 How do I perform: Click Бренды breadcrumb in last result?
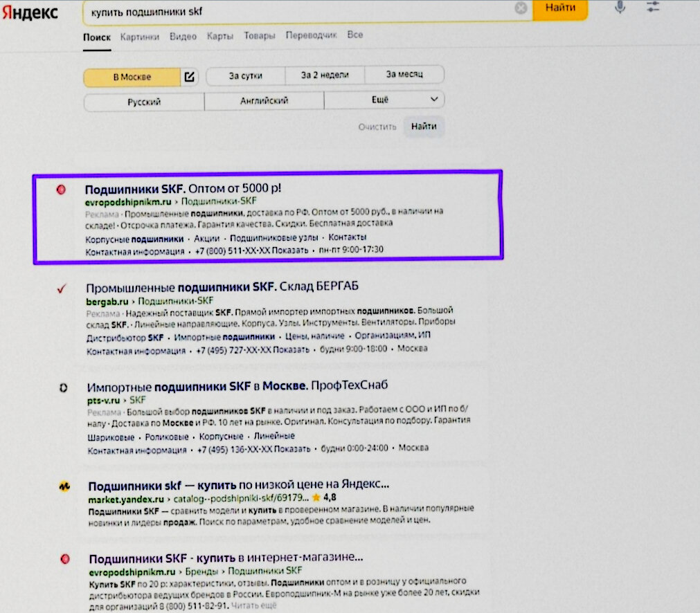(x=201, y=571)
